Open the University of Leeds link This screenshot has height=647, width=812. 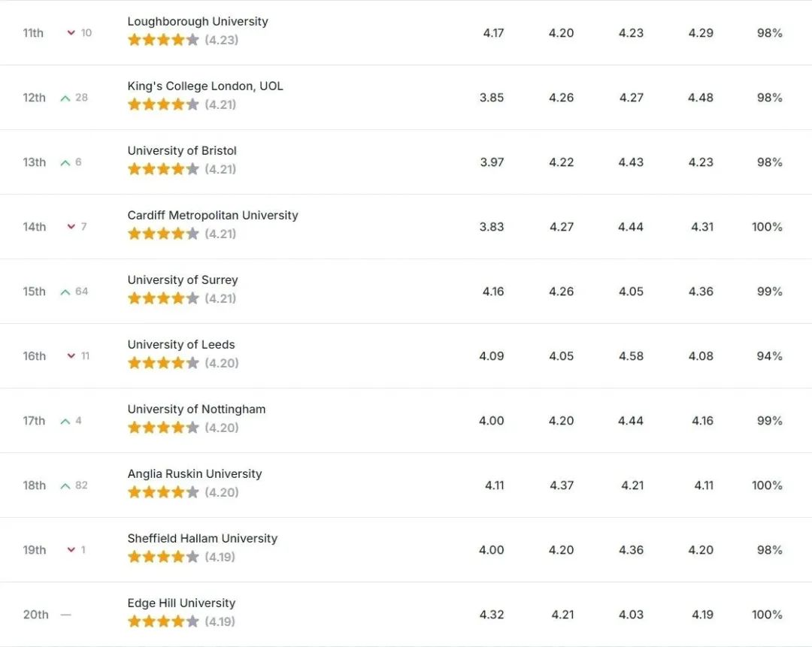[x=181, y=345]
